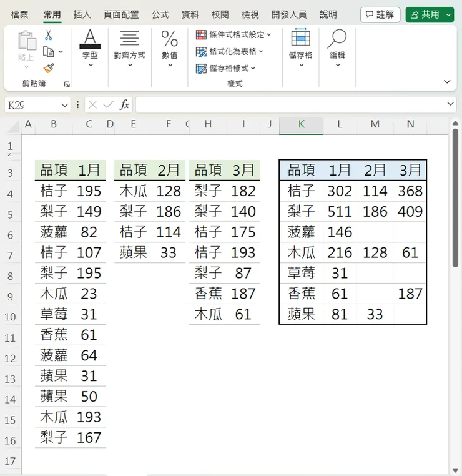Click the 2月 header in column F
Screen dimensions: 462x476
[x=169, y=171]
